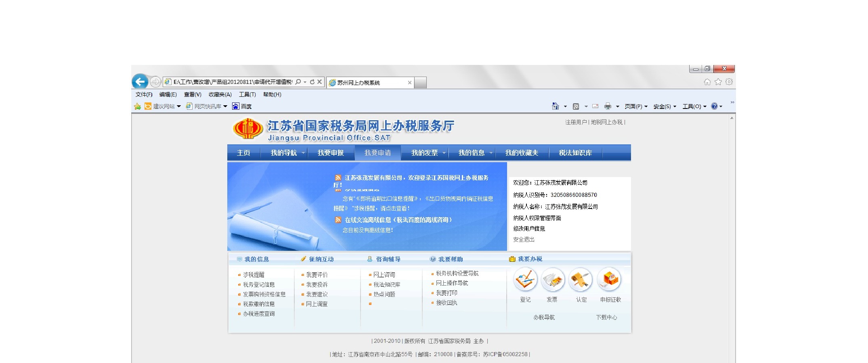
Task: Open the 建议网站 favorites bar item
Action: tap(162, 106)
